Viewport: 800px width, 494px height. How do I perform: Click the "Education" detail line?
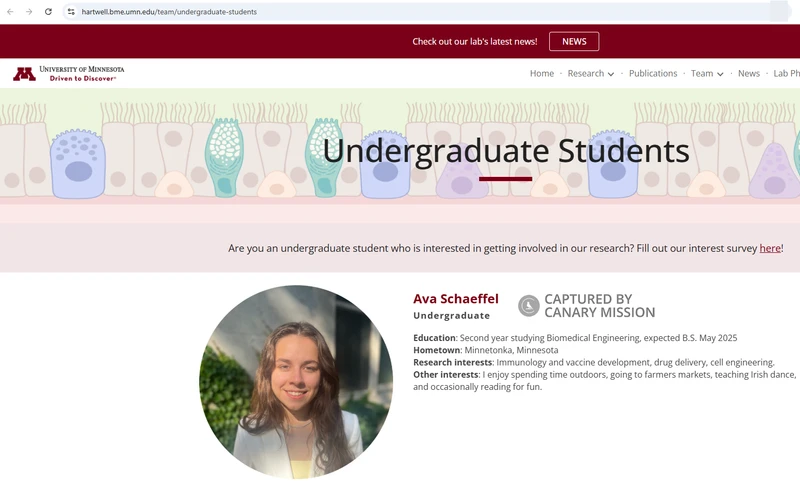575,338
